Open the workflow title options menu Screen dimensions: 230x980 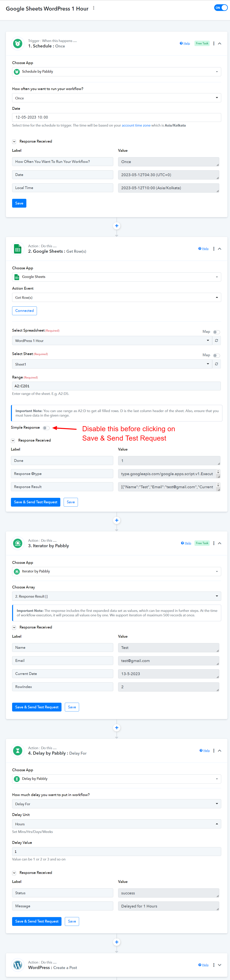[94, 8]
